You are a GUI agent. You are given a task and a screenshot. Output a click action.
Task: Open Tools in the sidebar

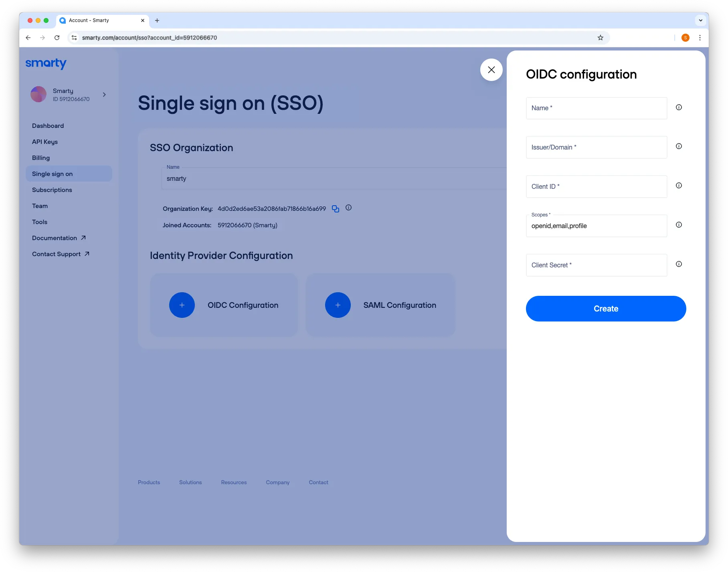40,222
